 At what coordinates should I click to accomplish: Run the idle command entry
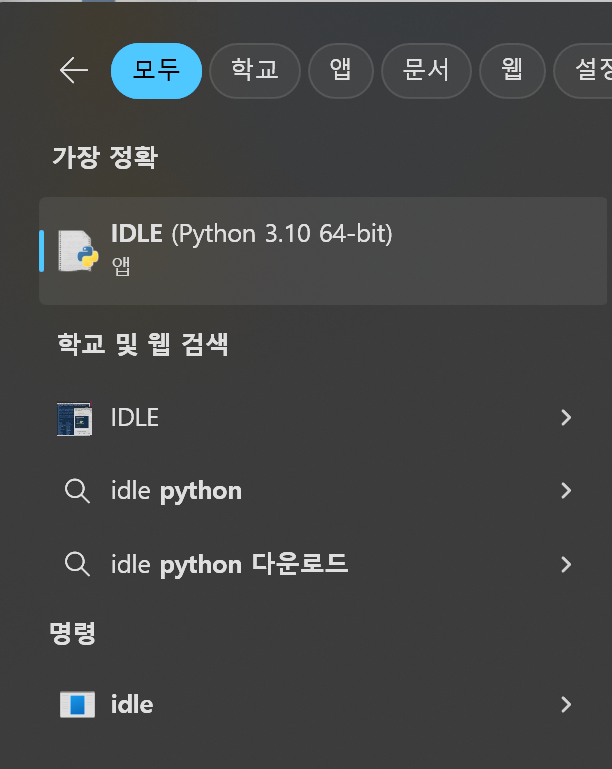point(314,705)
